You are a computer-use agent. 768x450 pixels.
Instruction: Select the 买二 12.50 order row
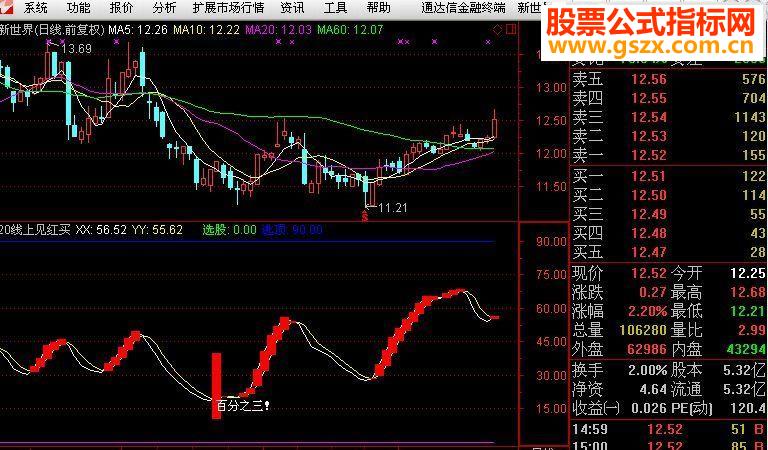pos(669,195)
